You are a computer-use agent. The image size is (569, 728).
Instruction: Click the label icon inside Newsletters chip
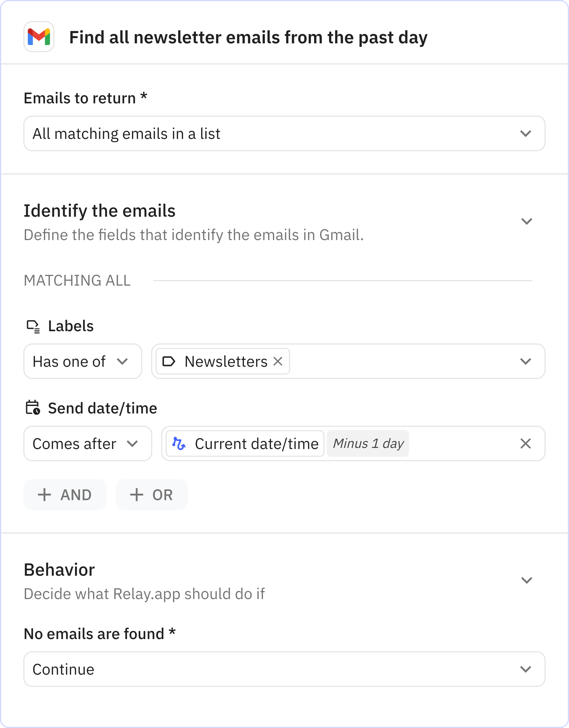point(169,361)
